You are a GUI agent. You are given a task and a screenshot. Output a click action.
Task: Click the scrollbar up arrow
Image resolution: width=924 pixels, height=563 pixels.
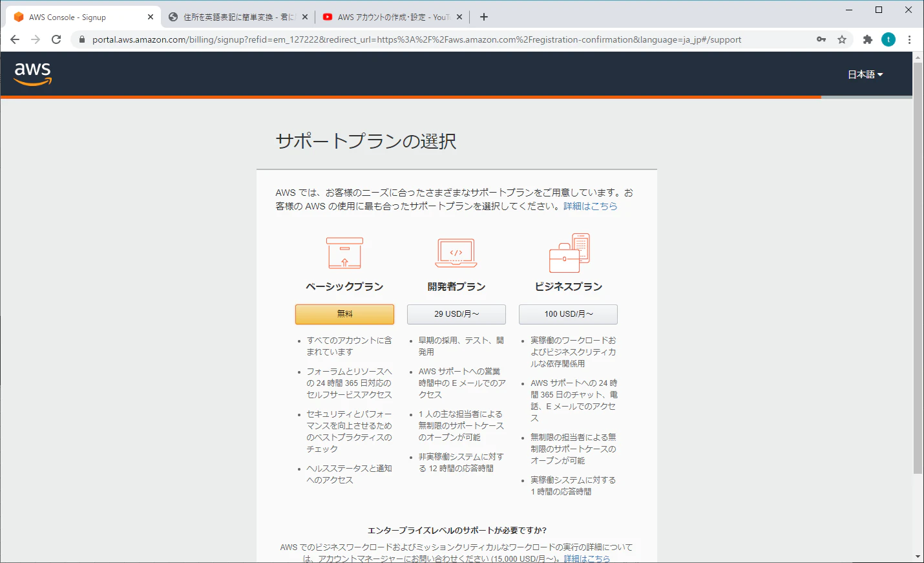click(x=918, y=58)
